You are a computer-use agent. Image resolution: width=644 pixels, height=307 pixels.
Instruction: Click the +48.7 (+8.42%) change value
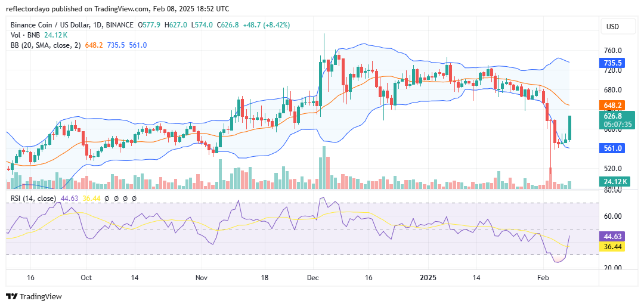click(x=266, y=25)
